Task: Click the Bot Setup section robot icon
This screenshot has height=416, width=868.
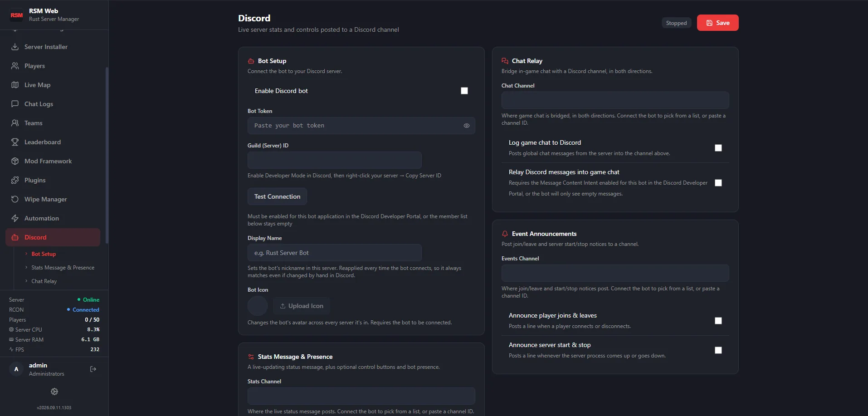Action: tap(251, 61)
